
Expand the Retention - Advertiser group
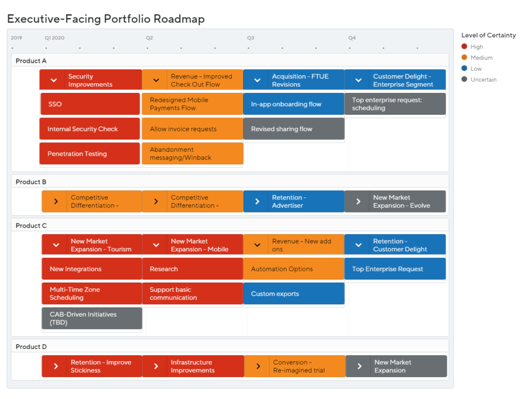(257, 202)
